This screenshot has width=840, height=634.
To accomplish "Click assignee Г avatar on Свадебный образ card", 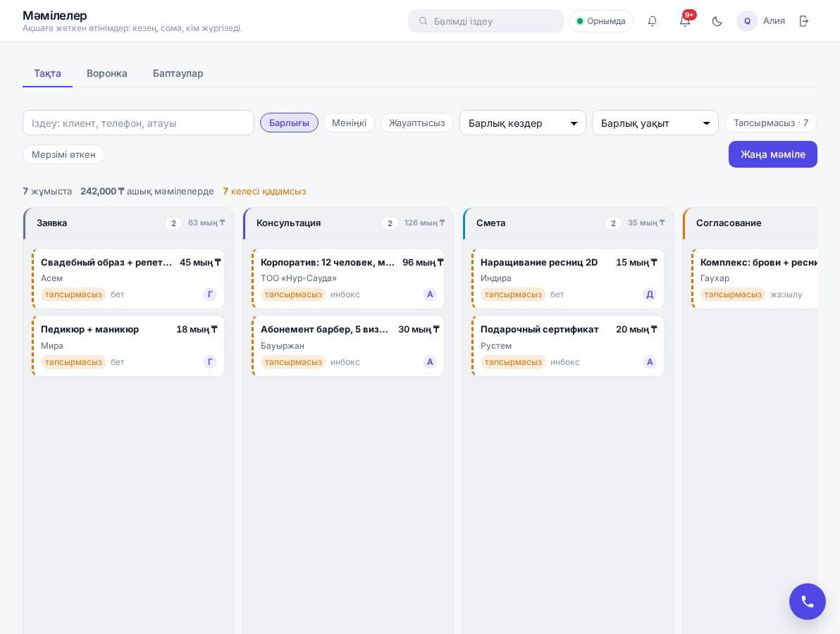I will pyautogui.click(x=210, y=294).
